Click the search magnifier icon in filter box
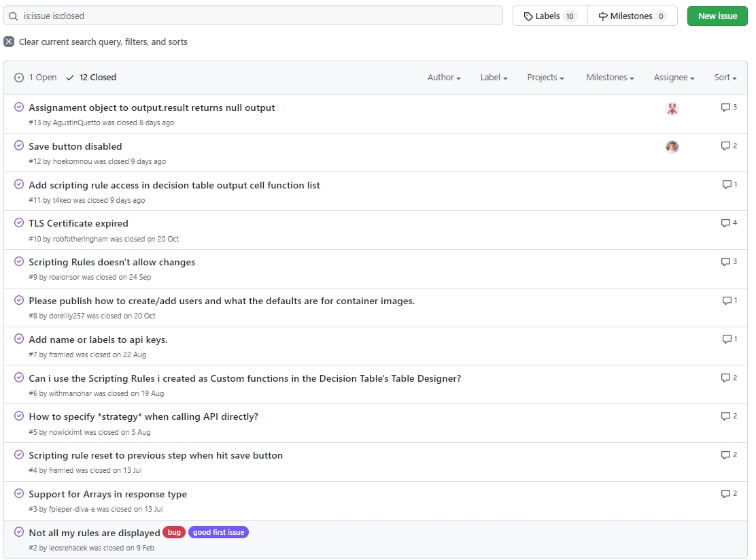 pyautogui.click(x=14, y=16)
